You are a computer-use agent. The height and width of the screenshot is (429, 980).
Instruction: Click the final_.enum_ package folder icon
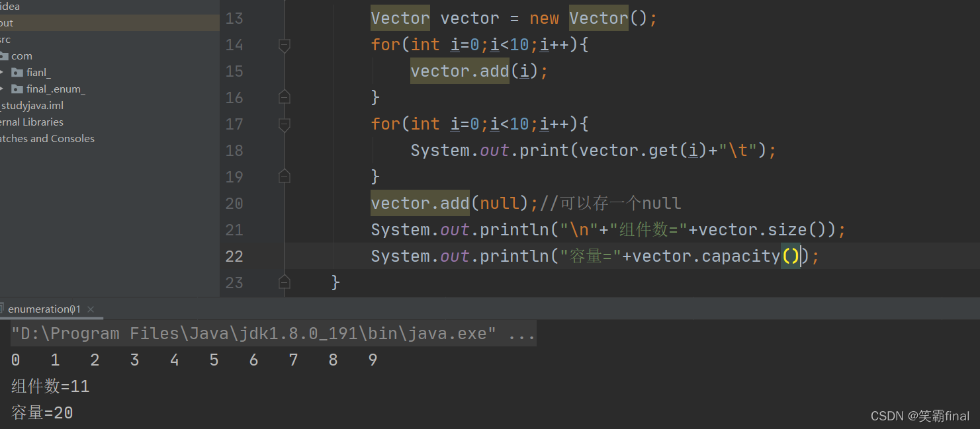(x=17, y=89)
